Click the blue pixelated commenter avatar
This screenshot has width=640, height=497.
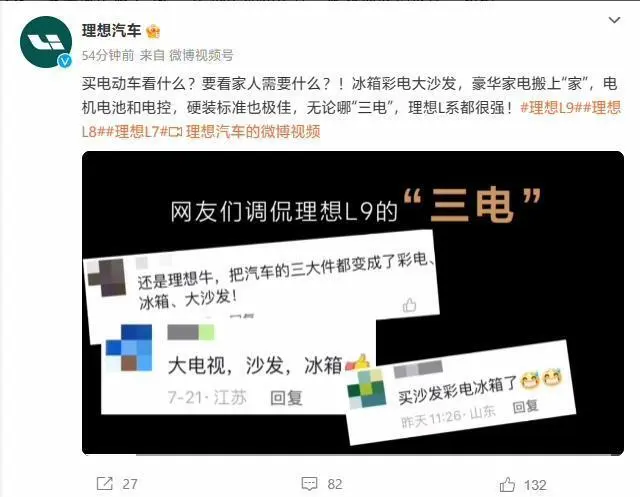pos(129,348)
